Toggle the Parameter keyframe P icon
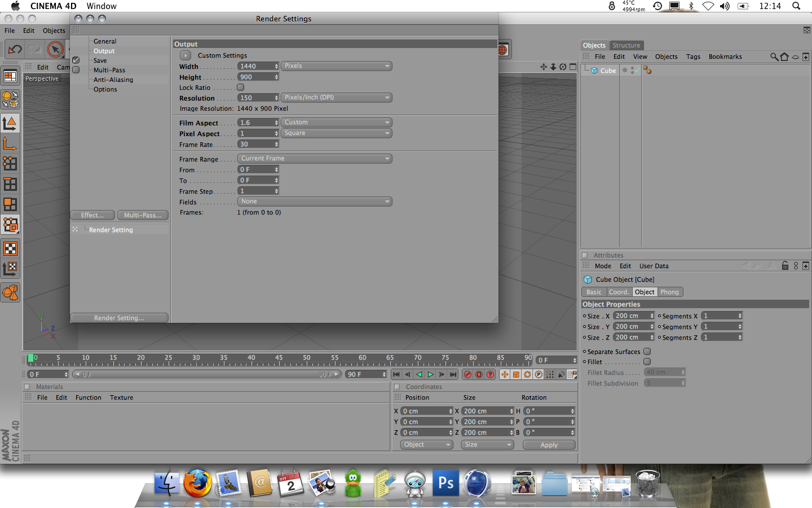 pyautogui.click(x=539, y=374)
